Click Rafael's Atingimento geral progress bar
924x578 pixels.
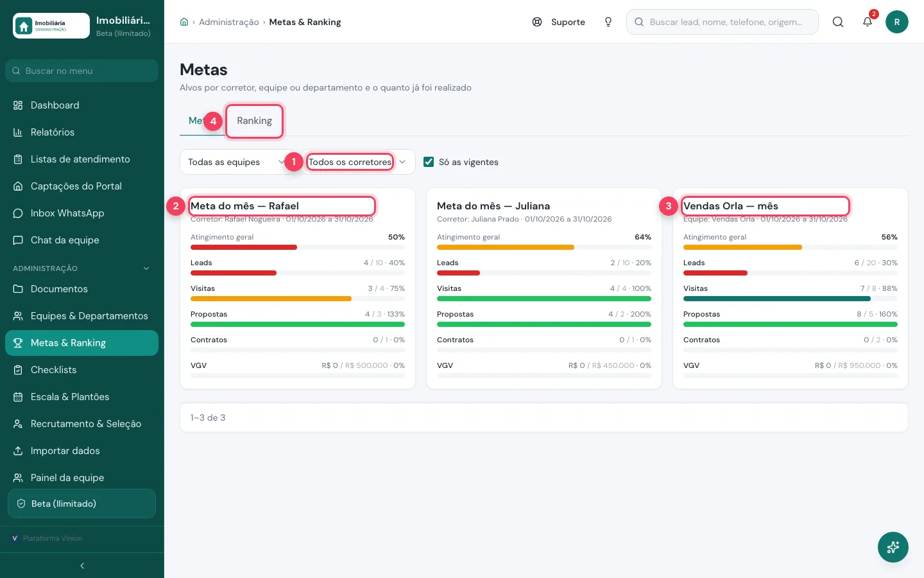click(298, 247)
